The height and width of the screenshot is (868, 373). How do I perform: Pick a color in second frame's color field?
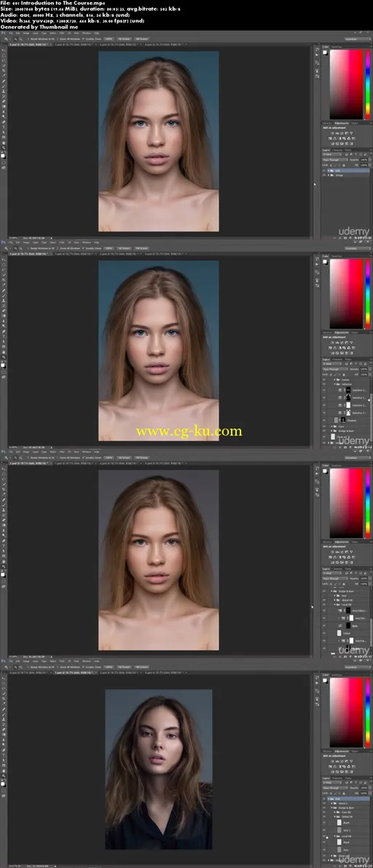(x=346, y=293)
